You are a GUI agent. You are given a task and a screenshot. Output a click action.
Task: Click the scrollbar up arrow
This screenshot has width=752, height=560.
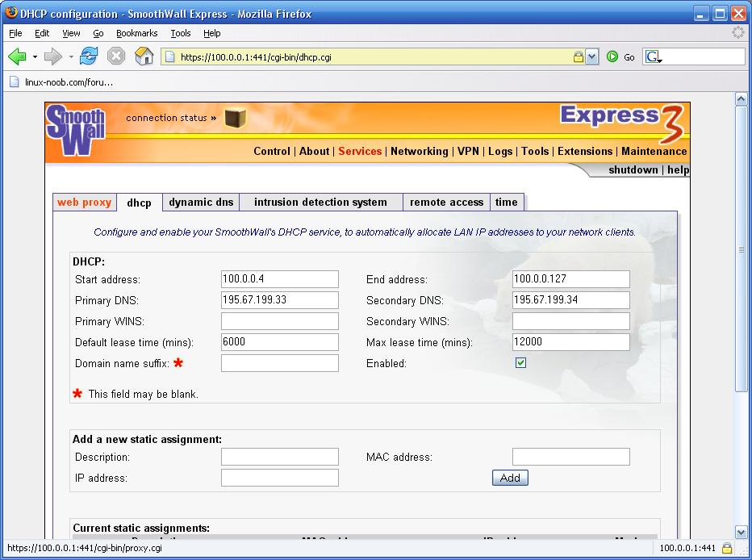[741, 99]
